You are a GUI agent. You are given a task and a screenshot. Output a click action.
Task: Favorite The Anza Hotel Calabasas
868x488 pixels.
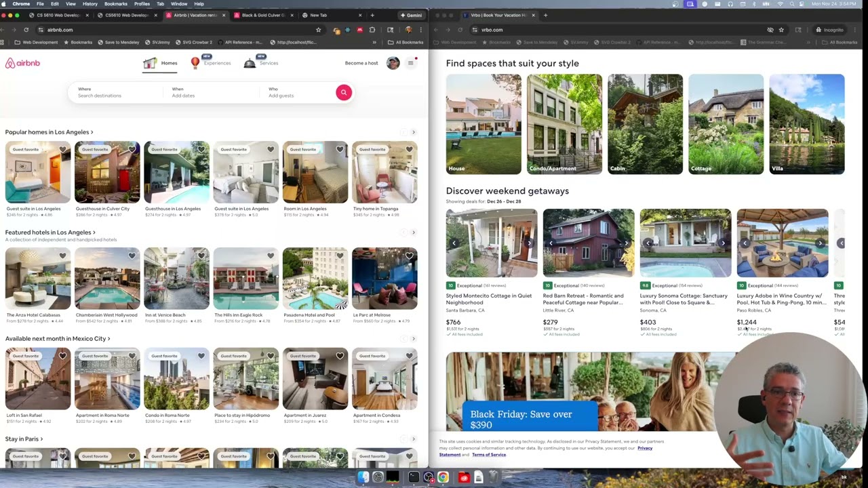point(62,256)
